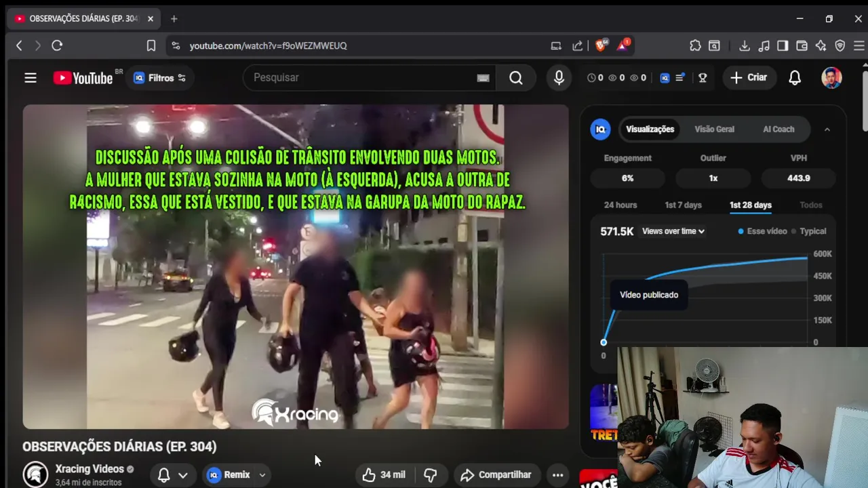The width and height of the screenshot is (868, 488).
Task: Open the Xracing Videos channel avatar
Action: [35, 474]
